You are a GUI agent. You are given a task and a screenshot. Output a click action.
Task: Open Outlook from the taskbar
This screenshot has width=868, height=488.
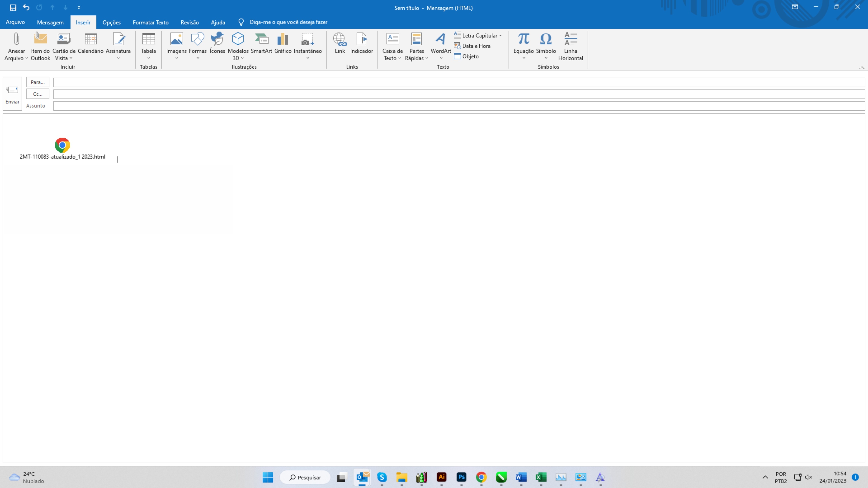click(362, 477)
